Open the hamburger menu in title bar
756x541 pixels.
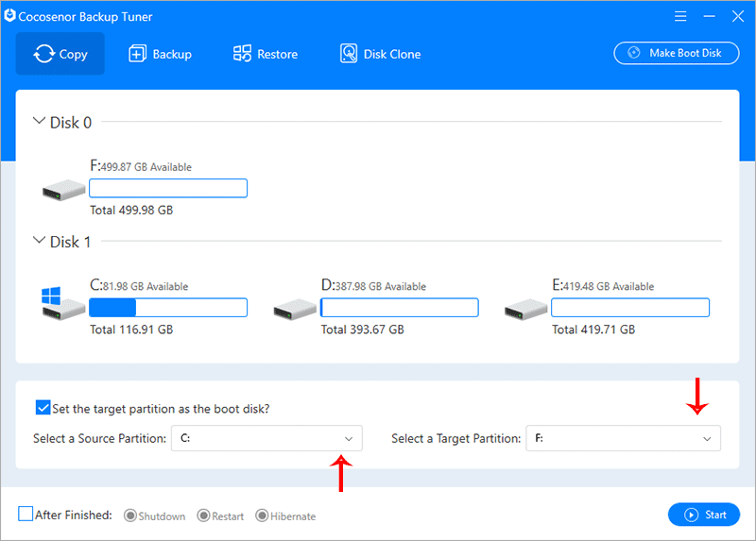coord(680,16)
